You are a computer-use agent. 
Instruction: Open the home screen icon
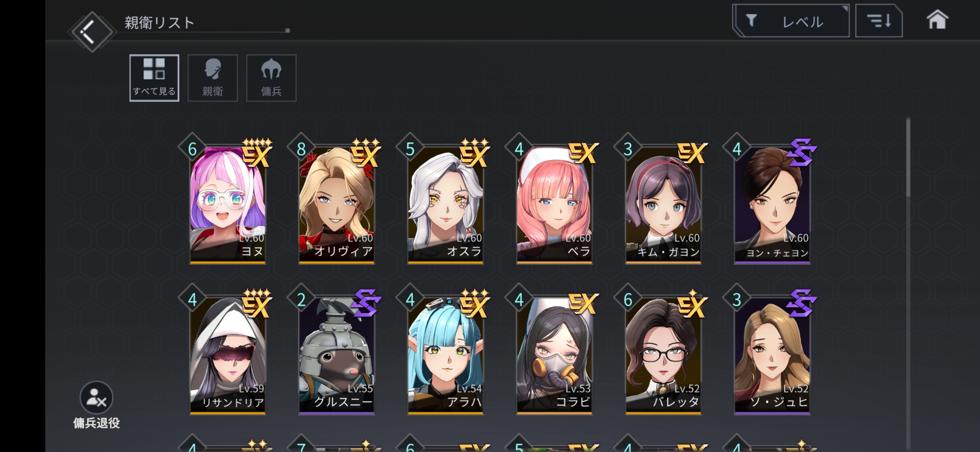point(937,20)
